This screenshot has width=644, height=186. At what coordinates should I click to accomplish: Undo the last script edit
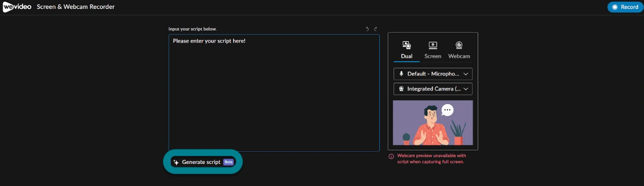click(x=367, y=29)
